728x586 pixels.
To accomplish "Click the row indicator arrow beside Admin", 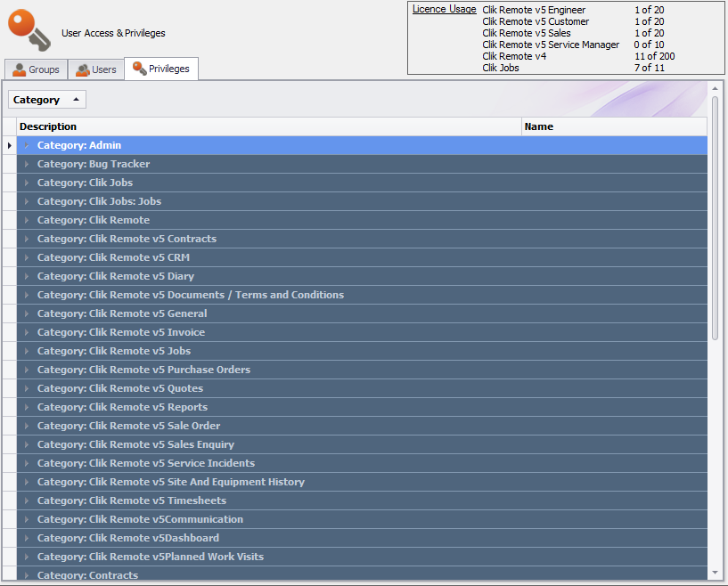I will [x=9, y=145].
